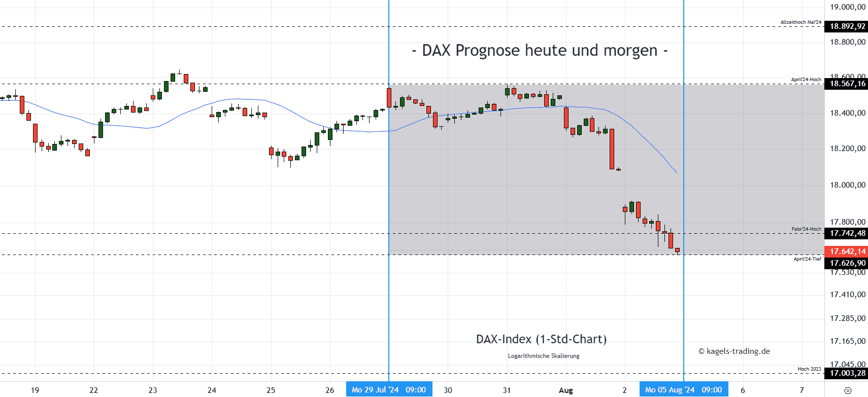
Task: Select date 6 on time axis
Action: pos(743,390)
